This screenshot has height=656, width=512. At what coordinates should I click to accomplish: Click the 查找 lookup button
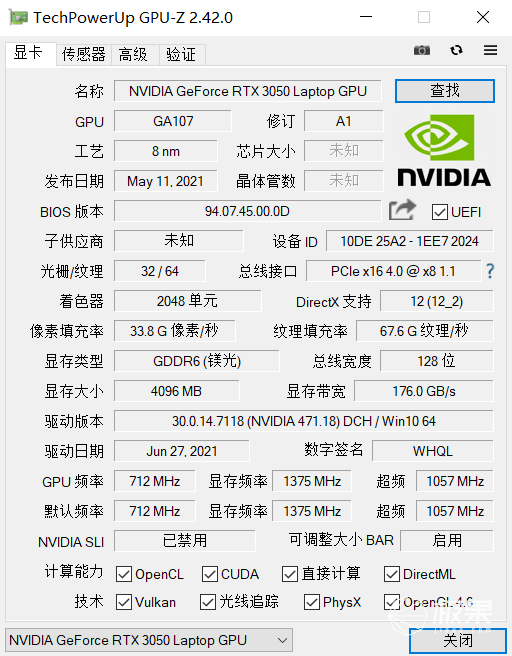coord(445,91)
